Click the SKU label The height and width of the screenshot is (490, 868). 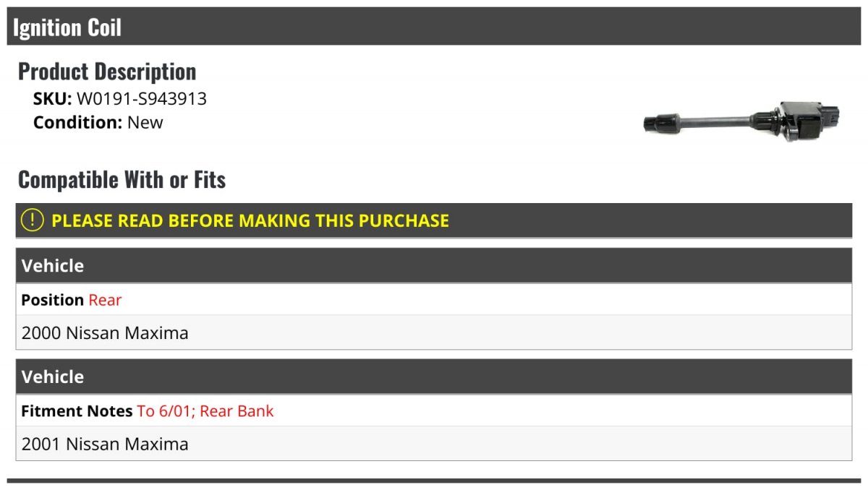coord(52,98)
